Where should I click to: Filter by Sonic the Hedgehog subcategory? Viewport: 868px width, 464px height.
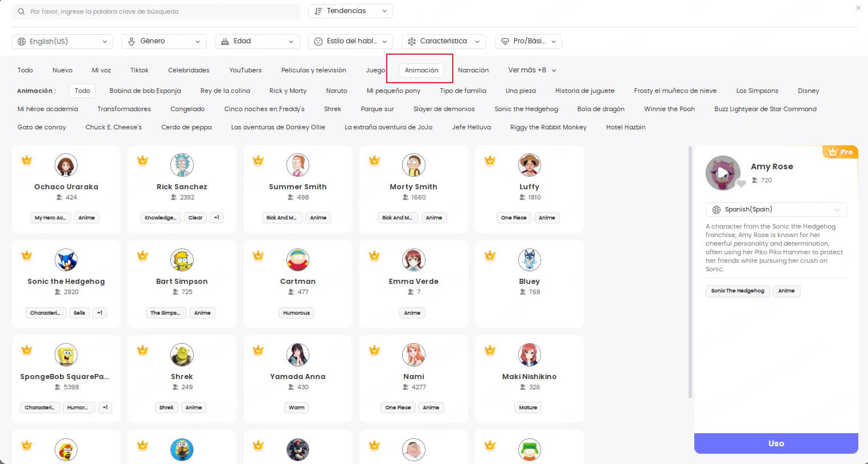tap(526, 109)
